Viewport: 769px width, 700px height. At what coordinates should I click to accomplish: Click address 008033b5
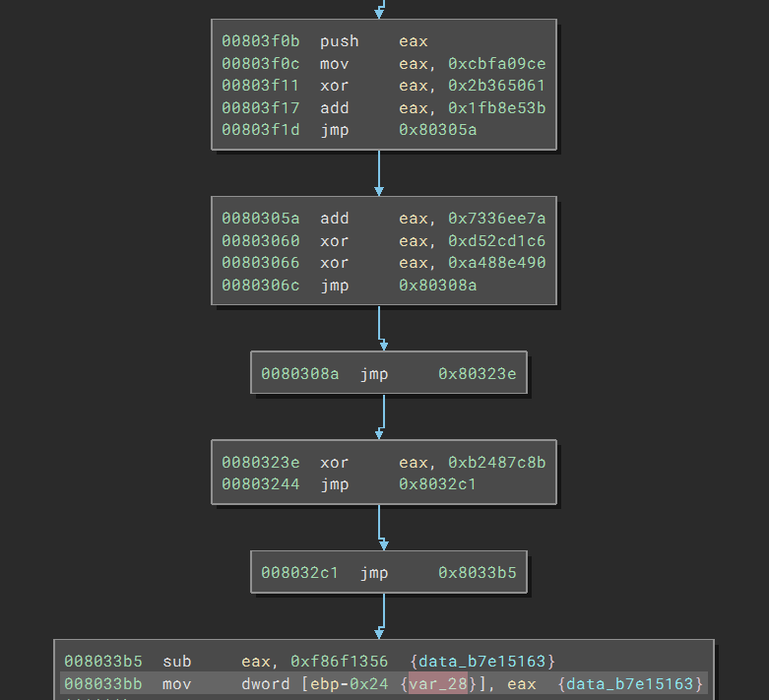(x=103, y=662)
